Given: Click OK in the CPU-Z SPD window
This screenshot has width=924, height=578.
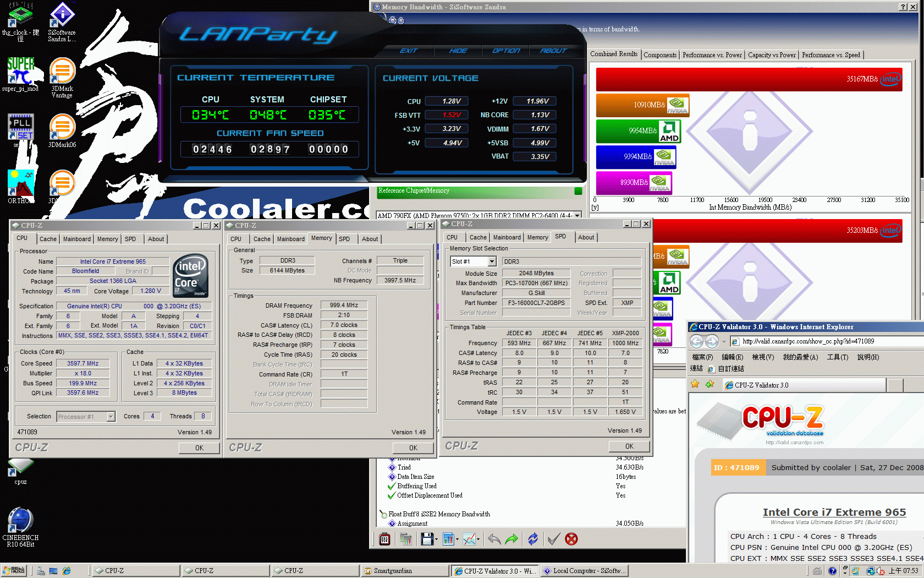Looking at the screenshot, I should pos(629,446).
